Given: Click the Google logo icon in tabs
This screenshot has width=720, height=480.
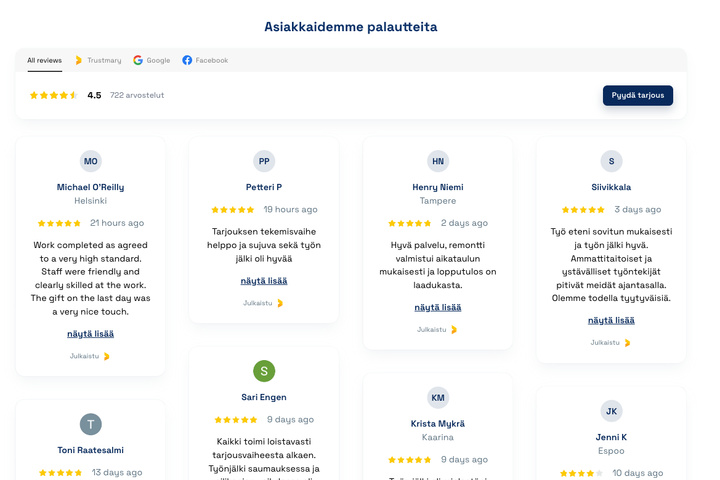Looking at the screenshot, I should click(x=138, y=60).
